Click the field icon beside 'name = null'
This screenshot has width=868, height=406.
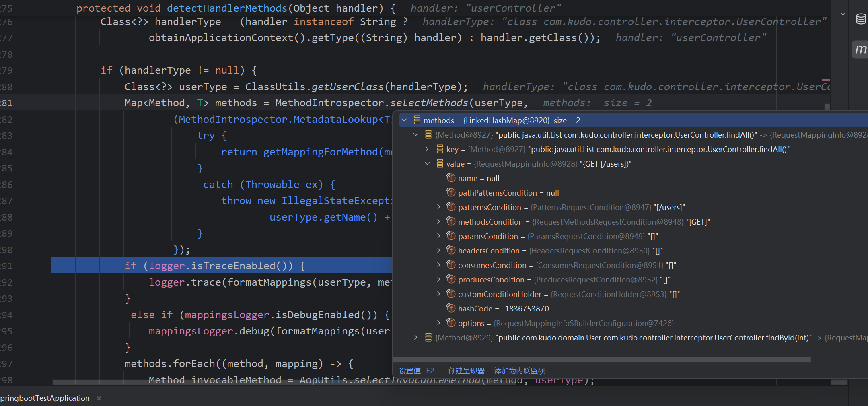point(451,178)
